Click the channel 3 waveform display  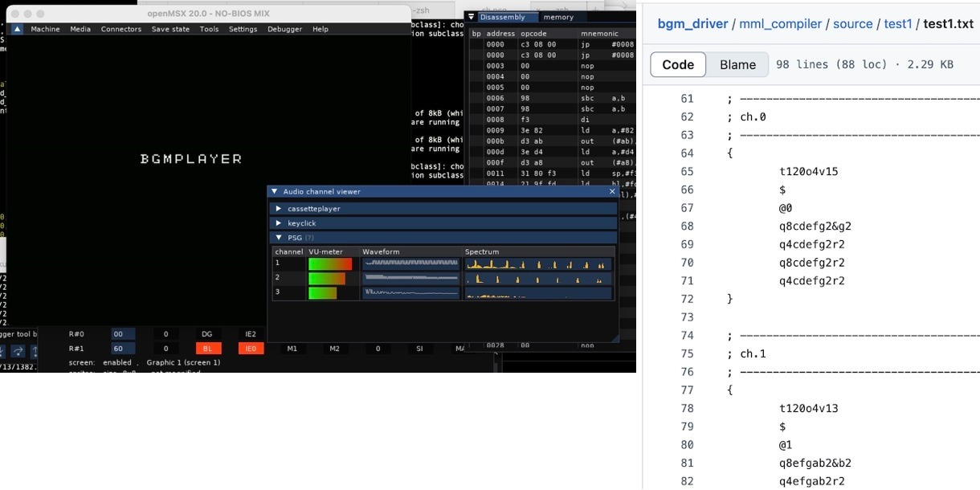coord(410,293)
